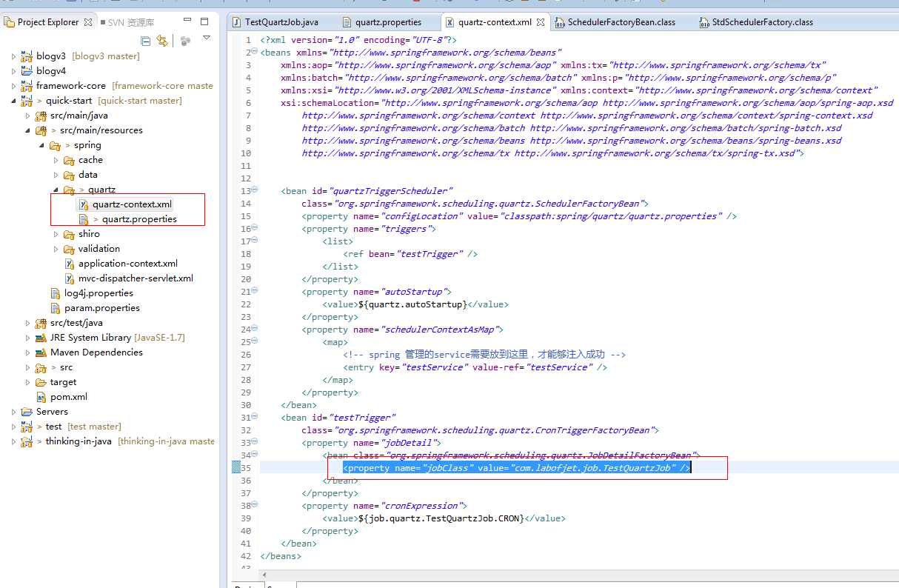Select the src folder under quick-start
This screenshot has width=899, height=588.
66,367
